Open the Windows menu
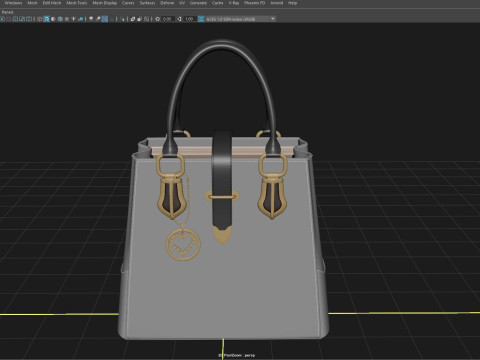 (x=13, y=3)
